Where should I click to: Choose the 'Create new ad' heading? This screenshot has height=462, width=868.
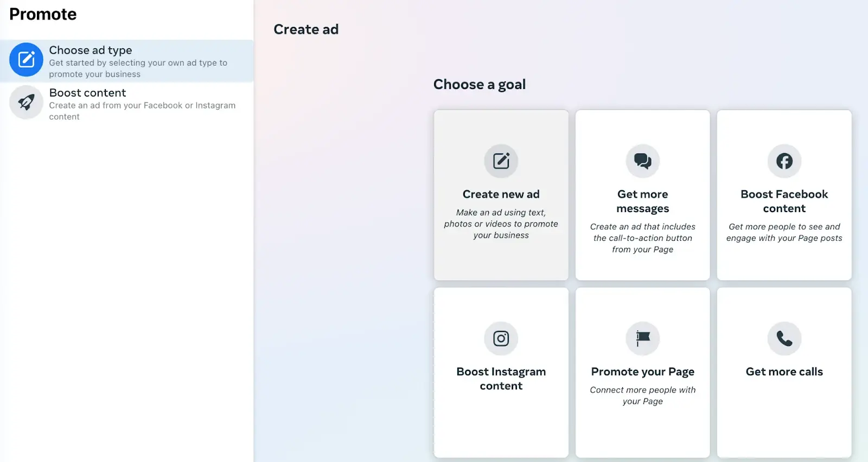[501, 194]
